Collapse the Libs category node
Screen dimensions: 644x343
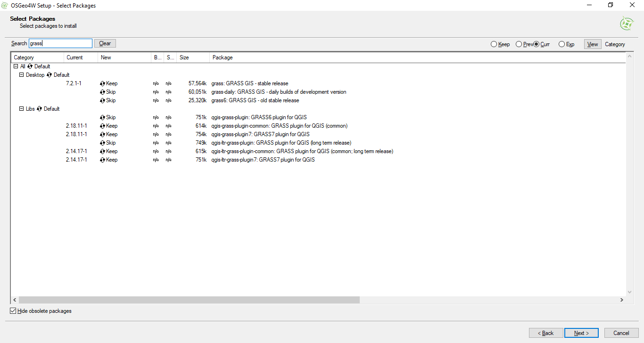pyautogui.click(x=21, y=109)
